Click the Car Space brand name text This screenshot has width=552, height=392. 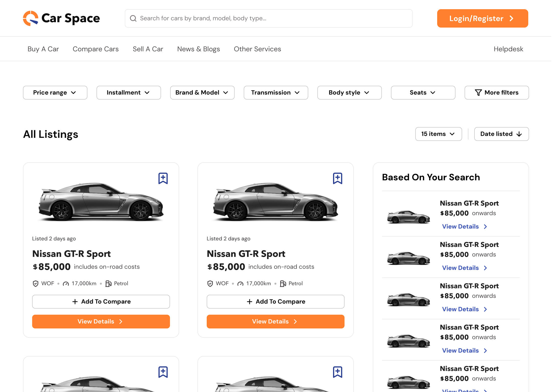(71, 18)
